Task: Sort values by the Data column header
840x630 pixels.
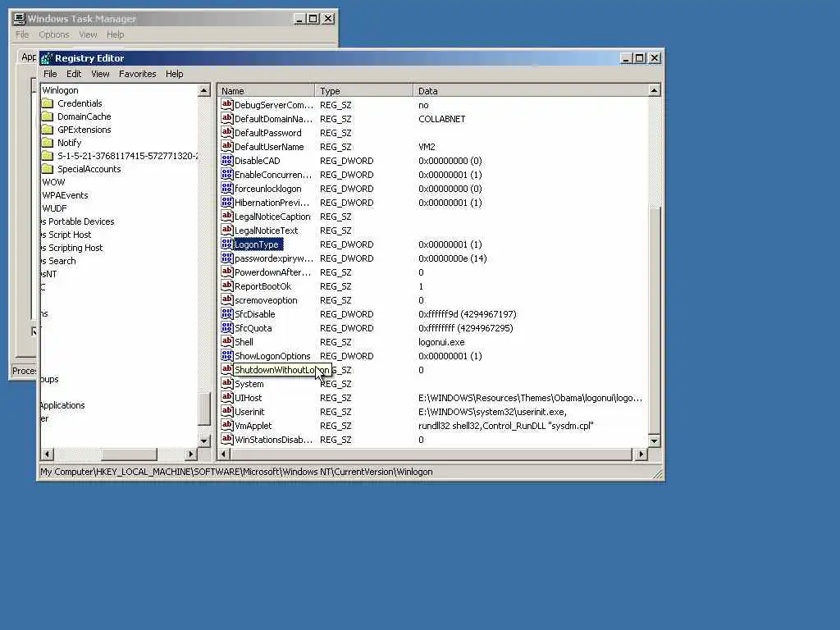Action: [x=531, y=90]
